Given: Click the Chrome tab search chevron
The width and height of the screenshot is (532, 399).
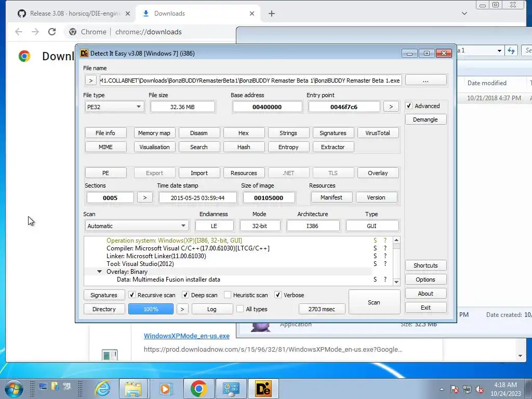Looking at the screenshot, I should (464, 14).
